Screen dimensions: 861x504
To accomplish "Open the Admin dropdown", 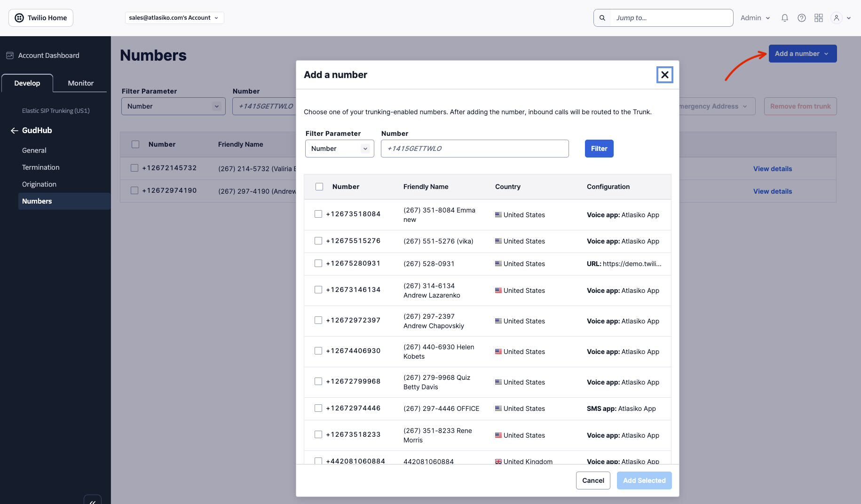I will [x=755, y=18].
